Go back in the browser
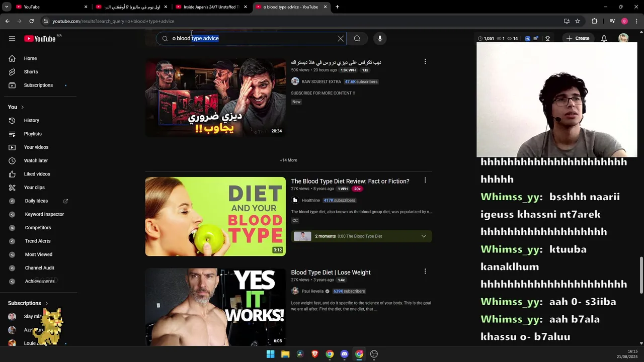This screenshot has width=644, height=362. coord(8,21)
